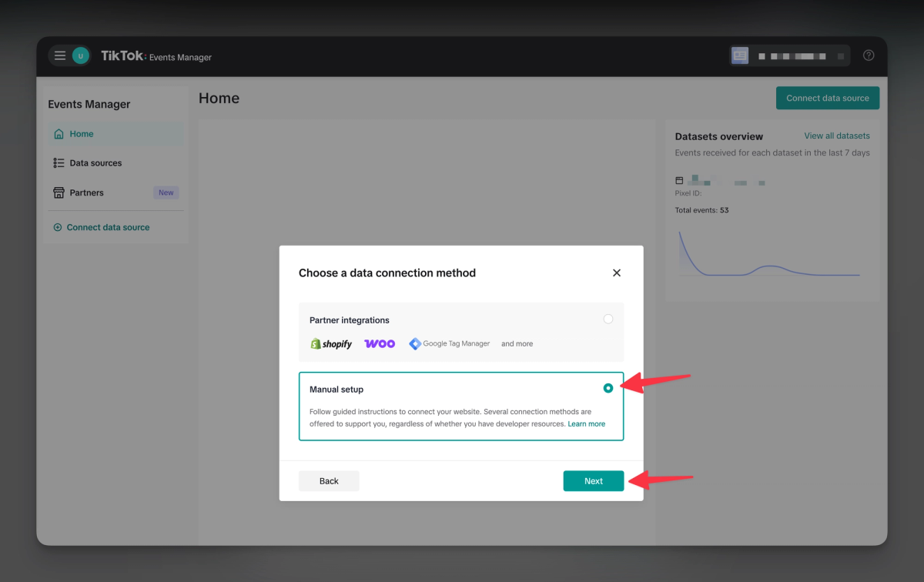Click the Learn more link
Image resolution: width=924 pixels, height=582 pixels.
pyautogui.click(x=587, y=424)
